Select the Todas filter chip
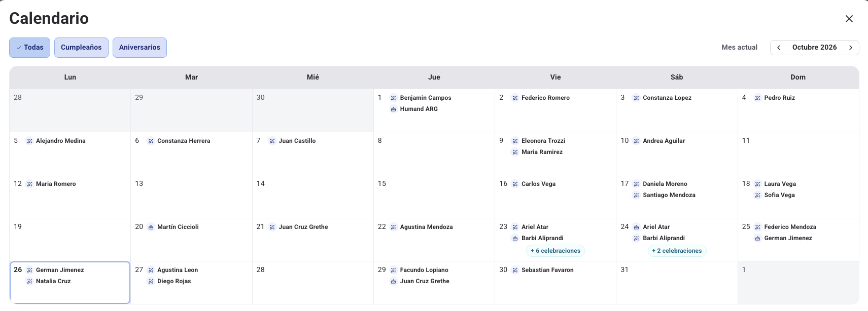868x311 pixels. (29, 47)
